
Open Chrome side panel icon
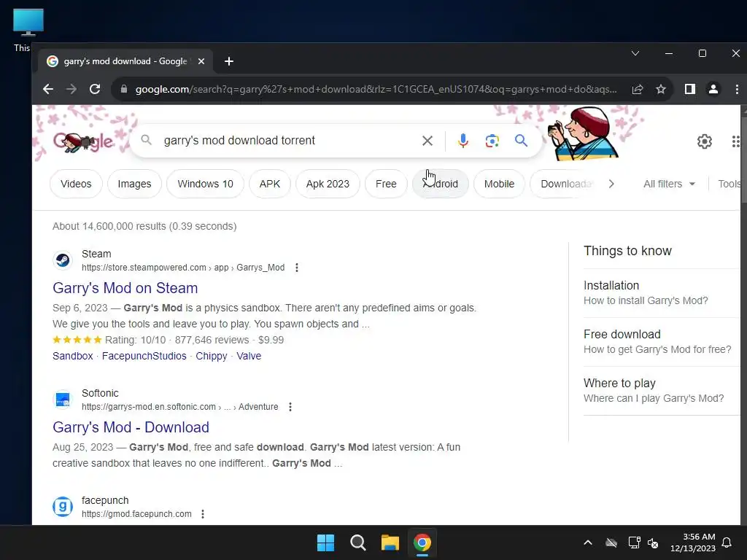click(690, 89)
